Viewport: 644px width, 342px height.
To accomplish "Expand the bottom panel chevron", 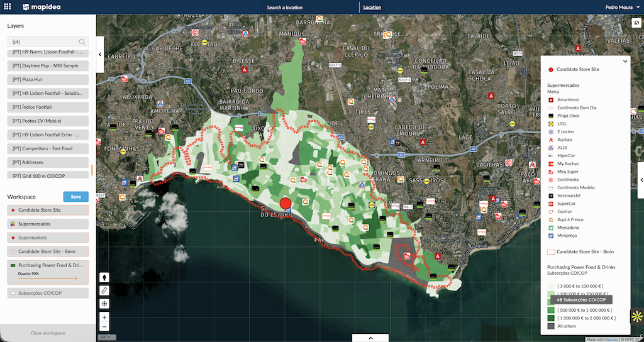I will [x=370, y=338].
